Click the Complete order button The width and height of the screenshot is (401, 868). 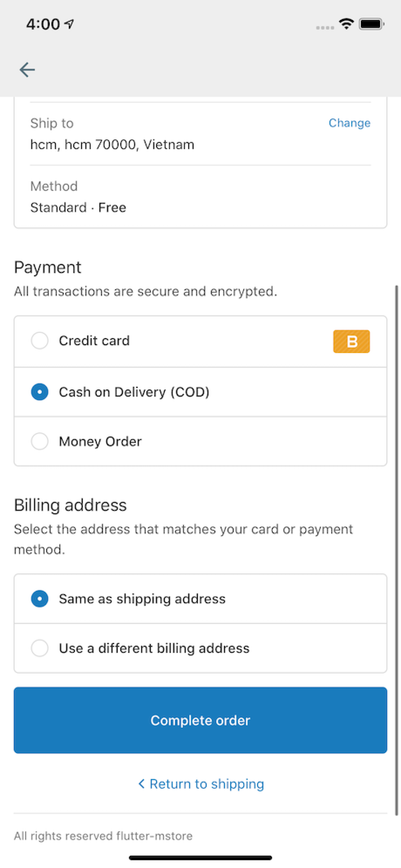(x=200, y=720)
